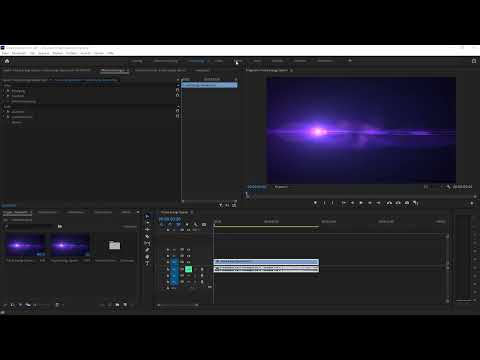Select the Ripple Edit tool
480x360 pixels.
(x=147, y=230)
